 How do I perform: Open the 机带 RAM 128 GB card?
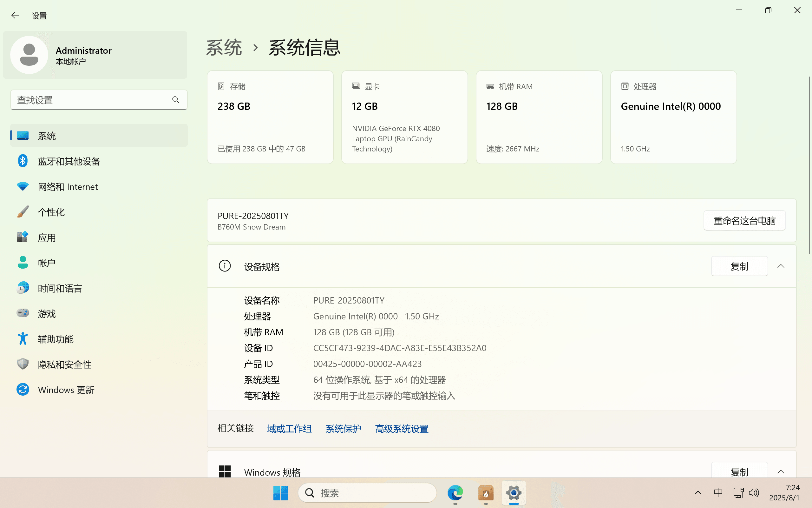(539, 117)
